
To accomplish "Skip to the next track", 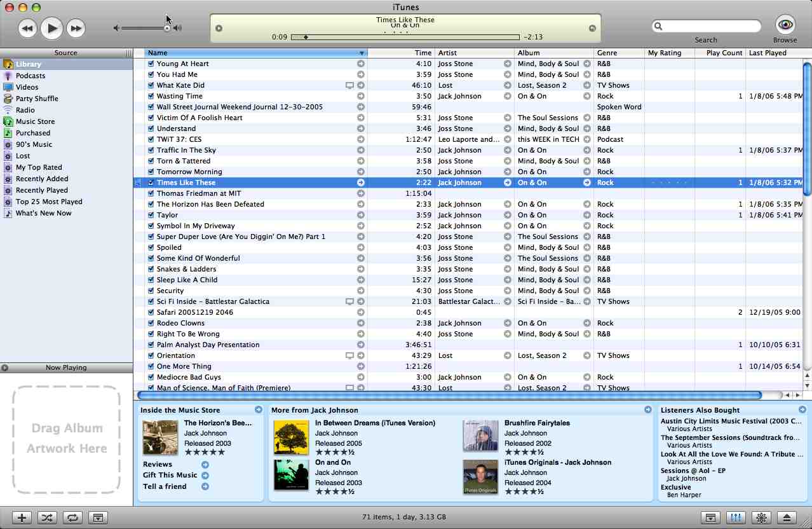I will click(x=76, y=28).
